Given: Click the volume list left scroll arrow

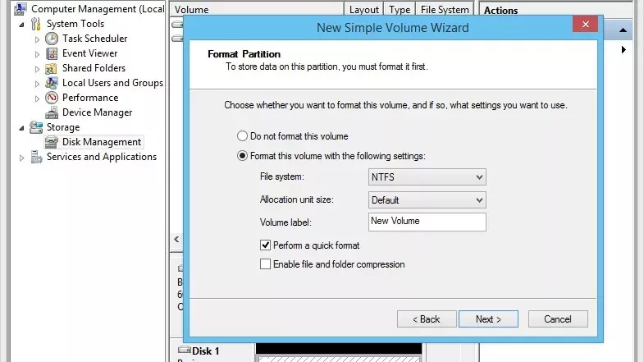Looking at the screenshot, I should click(x=176, y=239).
